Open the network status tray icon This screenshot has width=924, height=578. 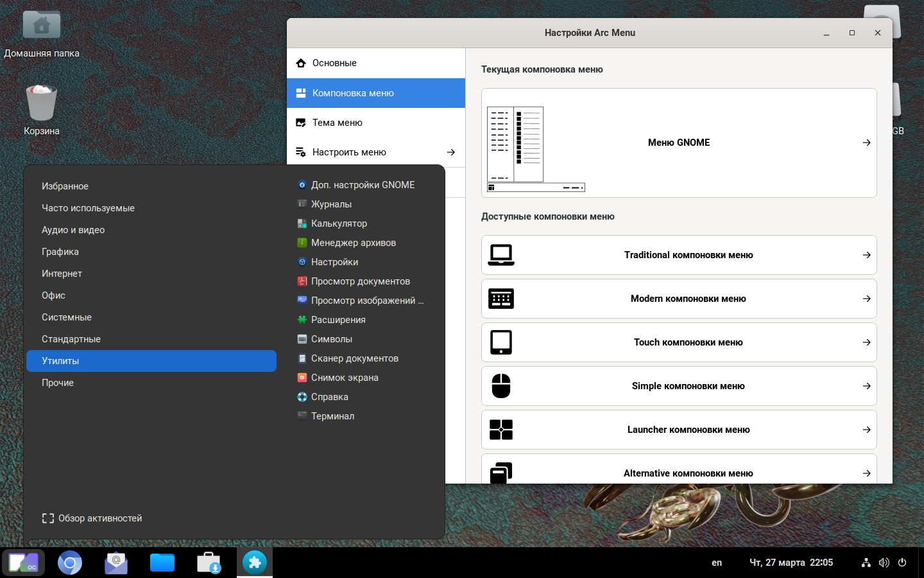(866, 563)
